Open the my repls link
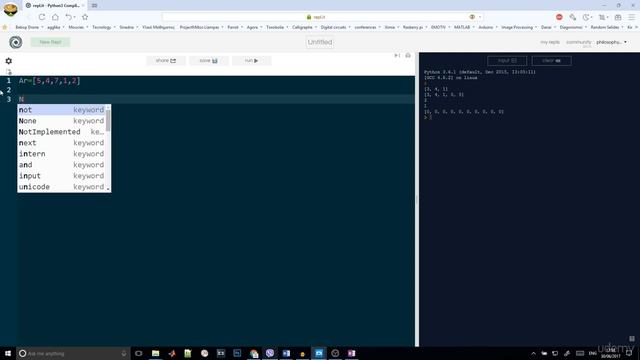 [x=550, y=42]
